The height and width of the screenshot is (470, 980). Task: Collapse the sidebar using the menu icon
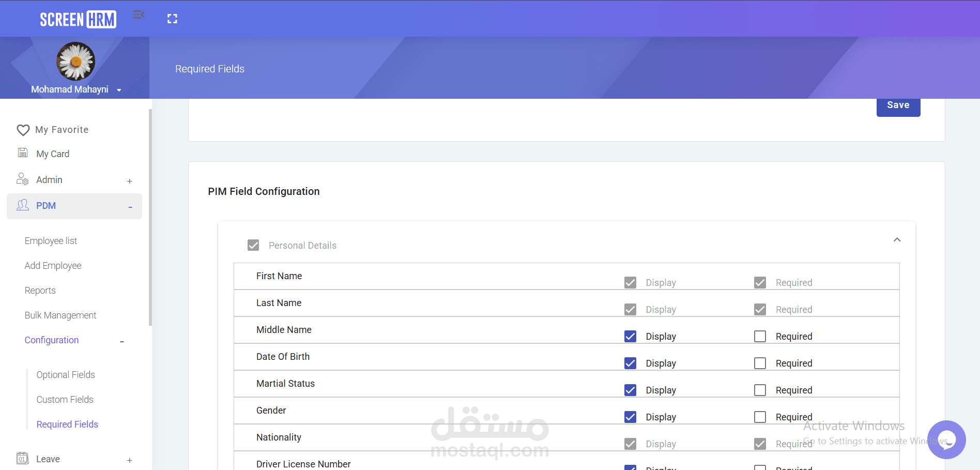(139, 14)
